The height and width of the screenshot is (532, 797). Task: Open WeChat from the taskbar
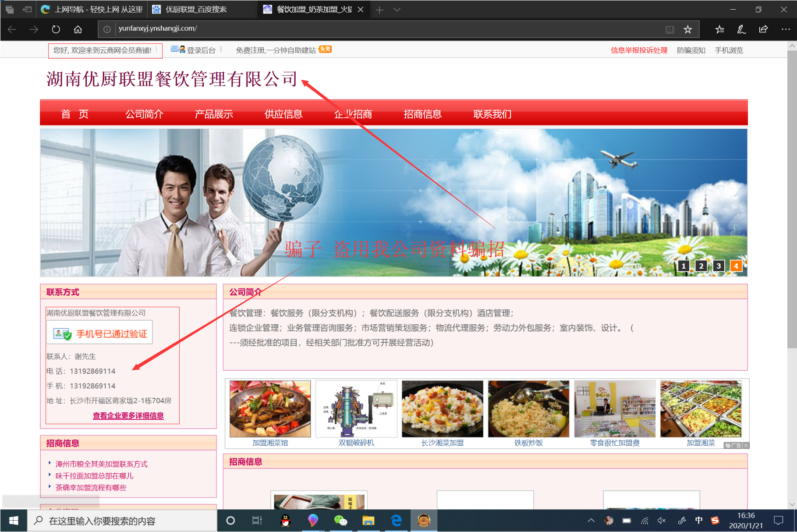tap(340, 520)
